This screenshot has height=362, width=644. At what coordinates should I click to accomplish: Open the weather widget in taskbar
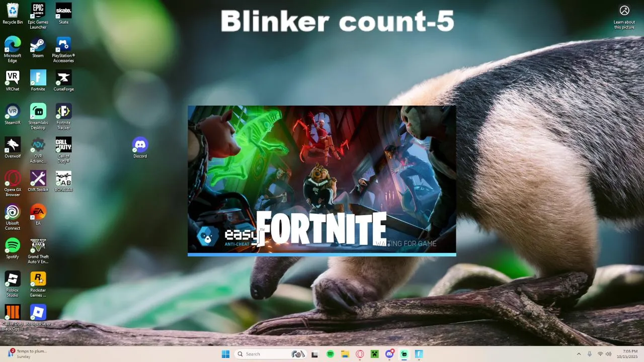pyautogui.click(x=27, y=353)
